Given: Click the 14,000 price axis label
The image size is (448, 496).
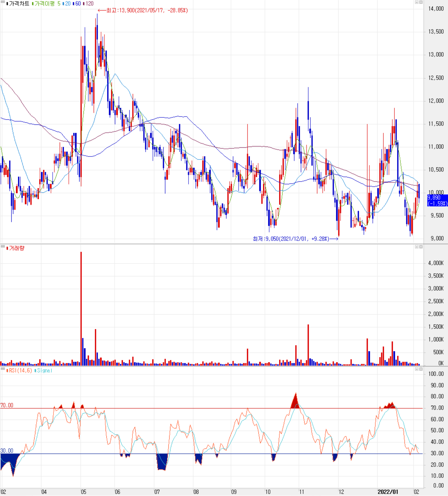Looking at the screenshot, I should click(436, 9).
